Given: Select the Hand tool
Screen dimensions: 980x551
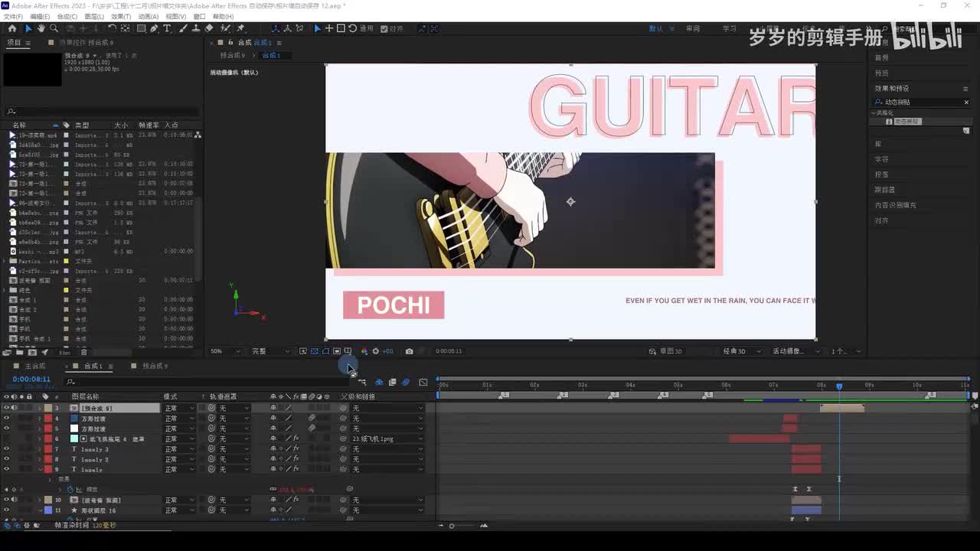Looking at the screenshot, I should pos(41,28).
